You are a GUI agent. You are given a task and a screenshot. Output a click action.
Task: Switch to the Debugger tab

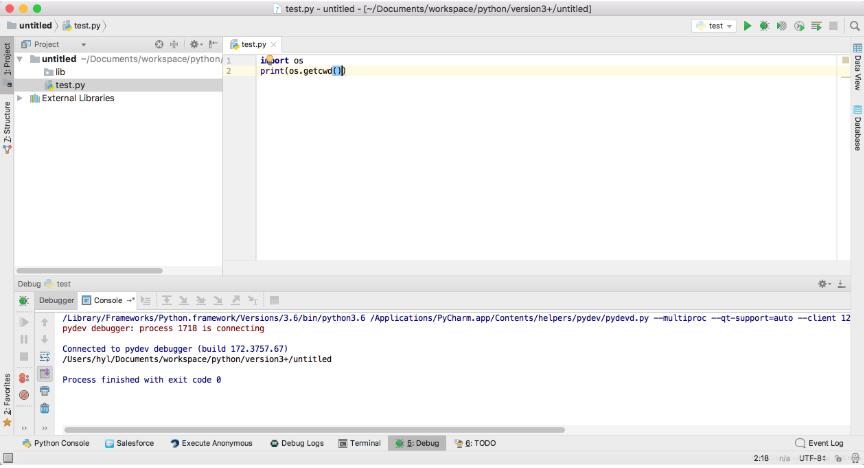coord(56,300)
